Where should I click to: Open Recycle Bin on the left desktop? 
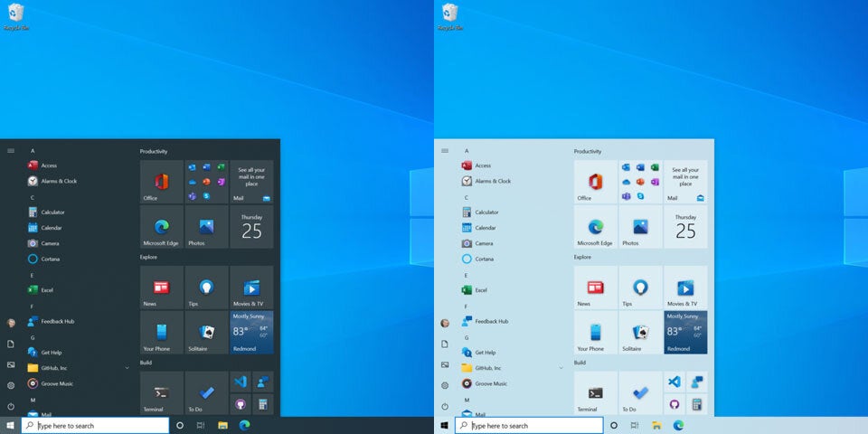(x=16, y=16)
